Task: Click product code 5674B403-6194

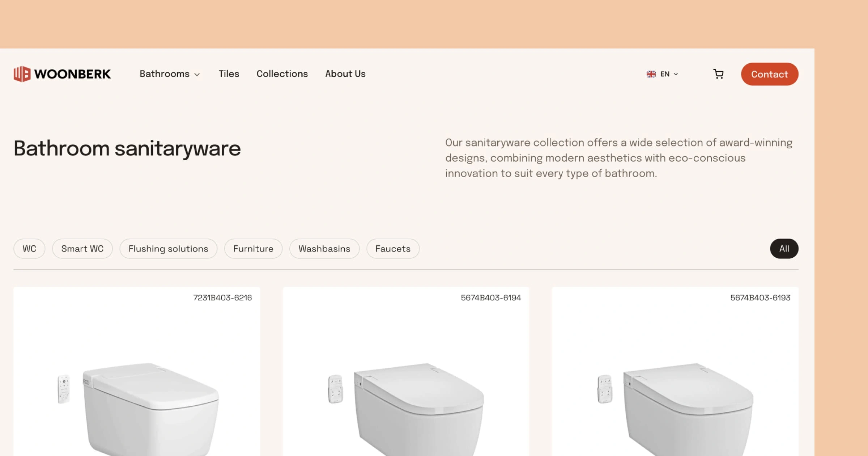Action: pos(491,298)
